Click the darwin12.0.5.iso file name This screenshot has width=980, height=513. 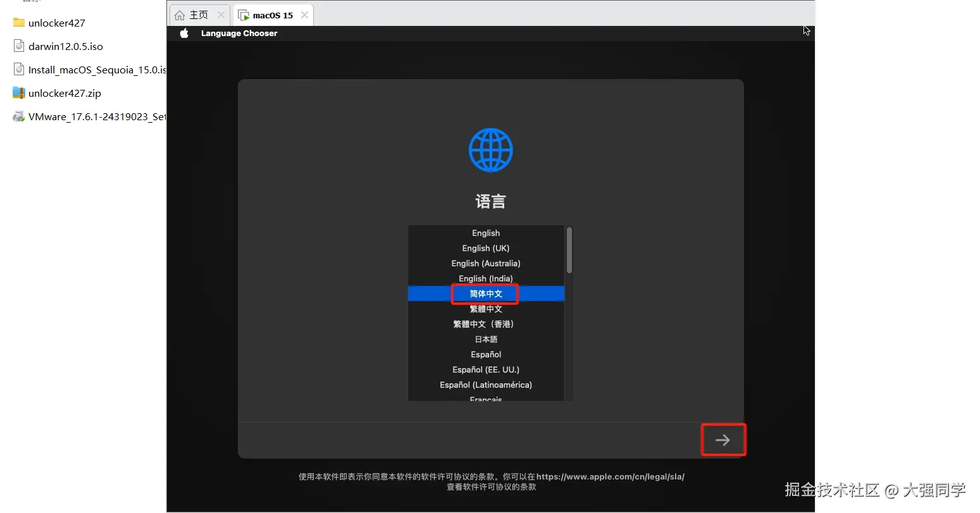point(66,46)
